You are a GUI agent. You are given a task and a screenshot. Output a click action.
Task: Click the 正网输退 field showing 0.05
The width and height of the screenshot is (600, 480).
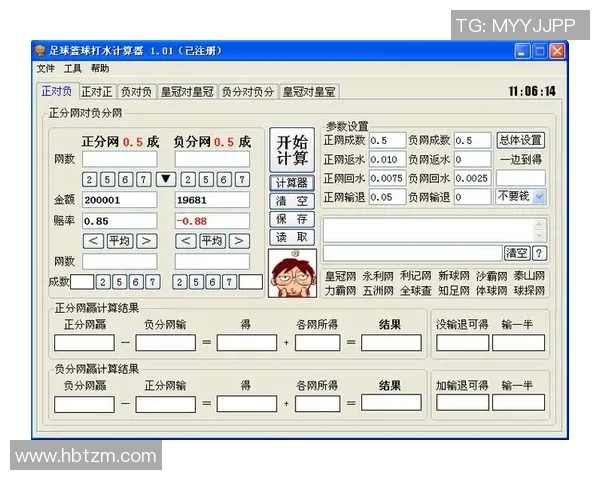(x=387, y=197)
